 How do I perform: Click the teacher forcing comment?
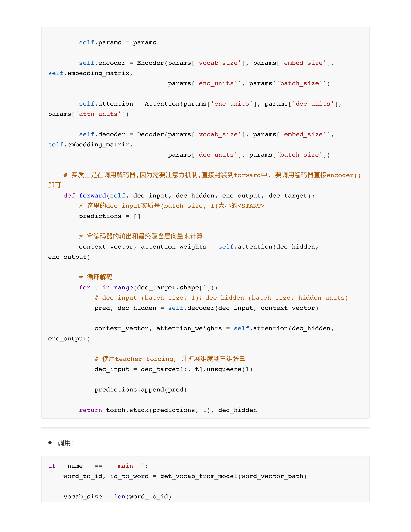click(x=170, y=359)
